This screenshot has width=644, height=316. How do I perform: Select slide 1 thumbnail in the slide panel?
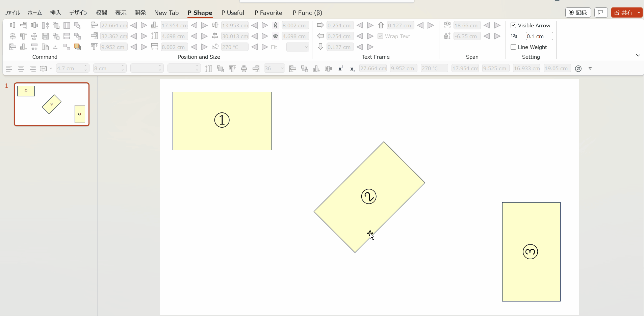click(x=51, y=104)
